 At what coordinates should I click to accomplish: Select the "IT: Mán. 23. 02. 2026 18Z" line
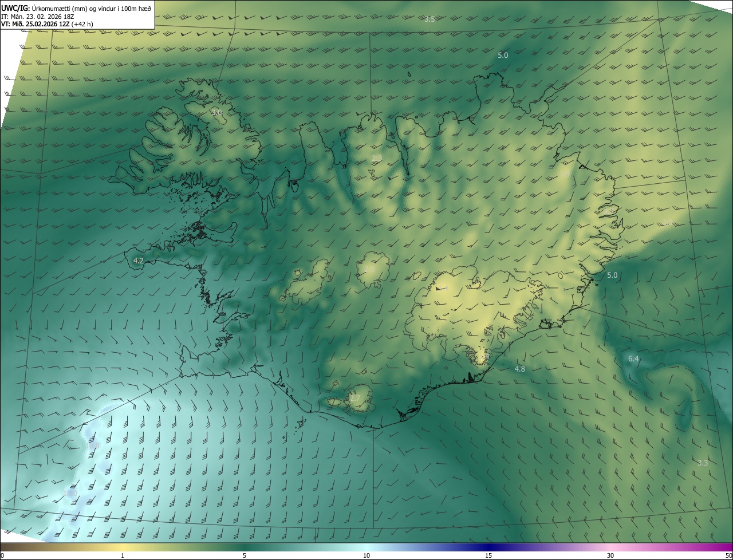point(38,16)
